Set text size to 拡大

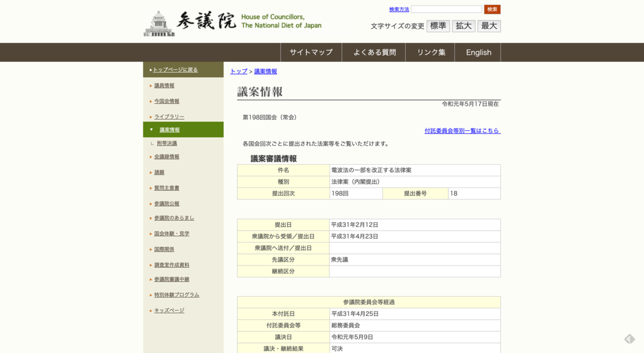pos(464,26)
